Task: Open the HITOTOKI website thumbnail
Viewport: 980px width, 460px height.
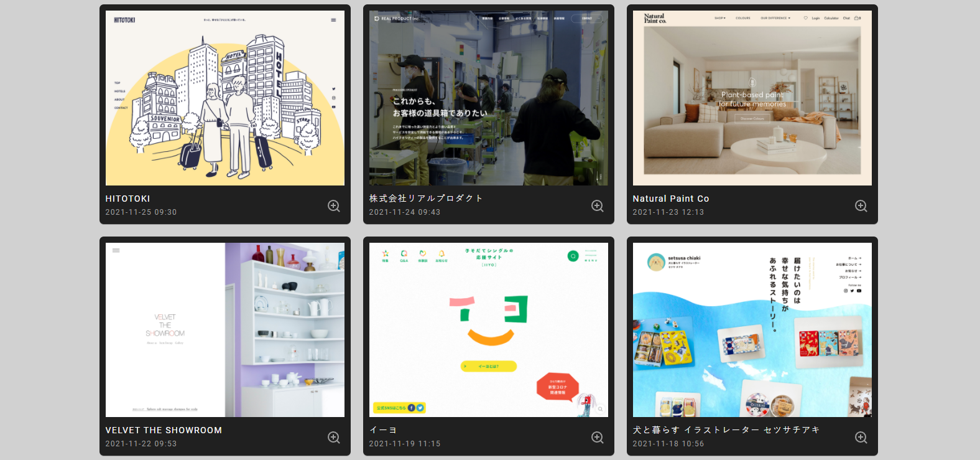Action: (x=225, y=98)
